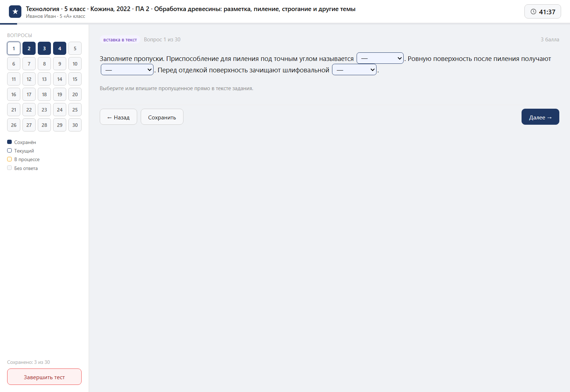Open question 21 in navigator
Viewport: 570px width, 392px height.
(14, 110)
